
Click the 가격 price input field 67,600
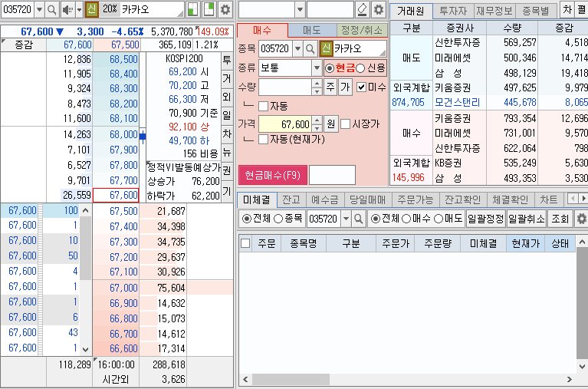click(285, 124)
